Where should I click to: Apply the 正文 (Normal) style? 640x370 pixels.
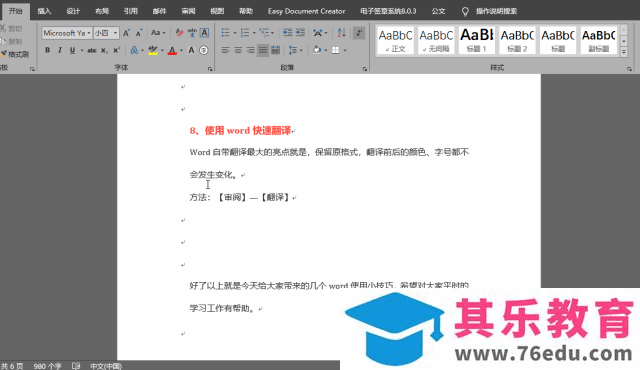point(395,40)
